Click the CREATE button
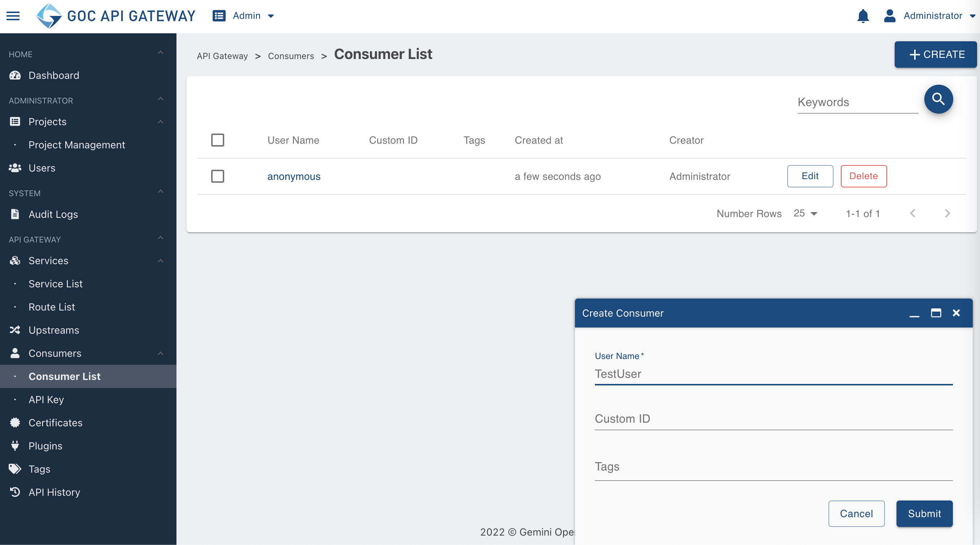 936,54
